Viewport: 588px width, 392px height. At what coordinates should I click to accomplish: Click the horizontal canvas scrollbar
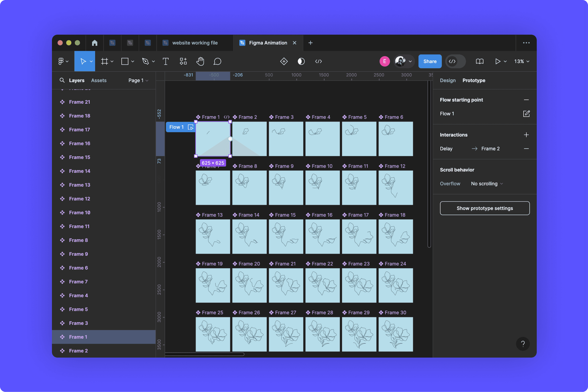point(204,354)
